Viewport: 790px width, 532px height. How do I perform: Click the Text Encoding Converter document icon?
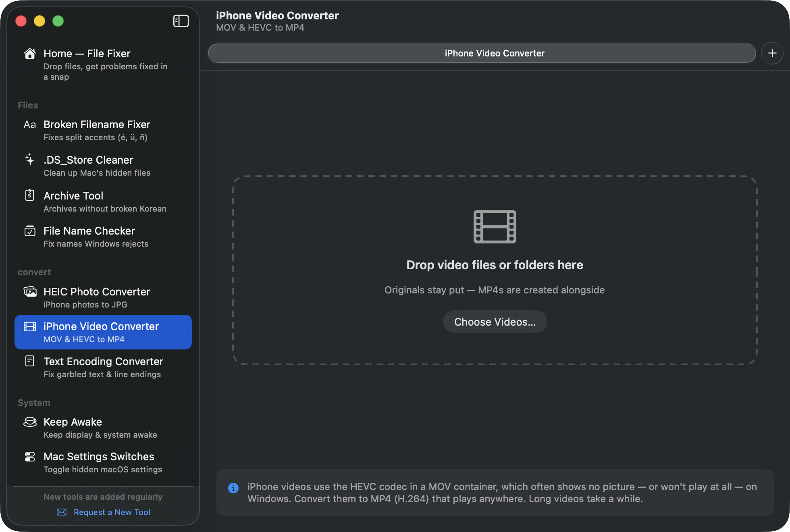[30, 361]
